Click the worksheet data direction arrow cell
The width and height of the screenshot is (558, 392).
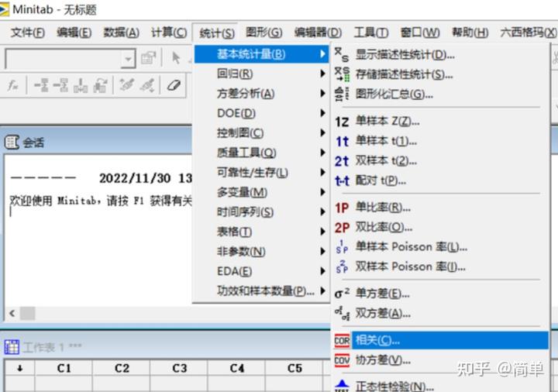pos(20,368)
